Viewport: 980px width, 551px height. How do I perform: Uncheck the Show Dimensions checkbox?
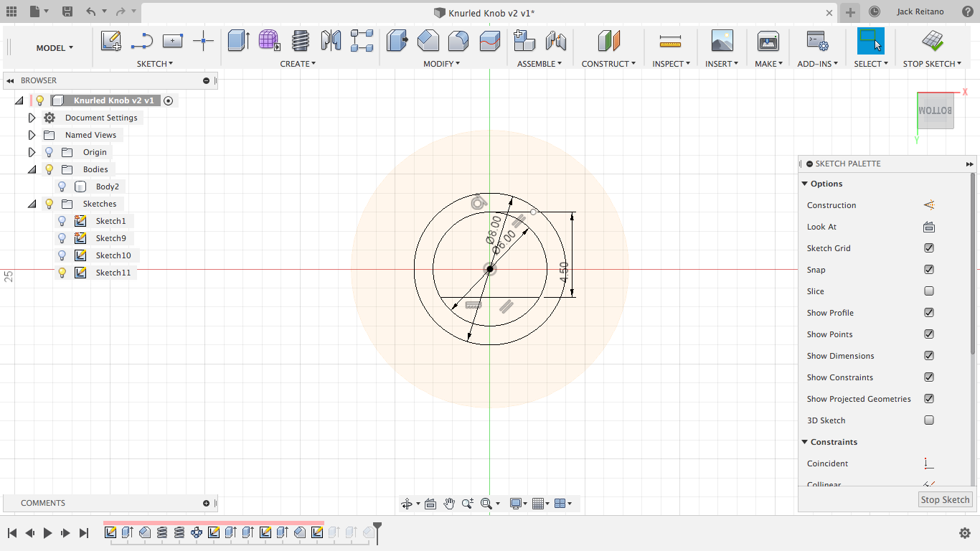(x=929, y=356)
